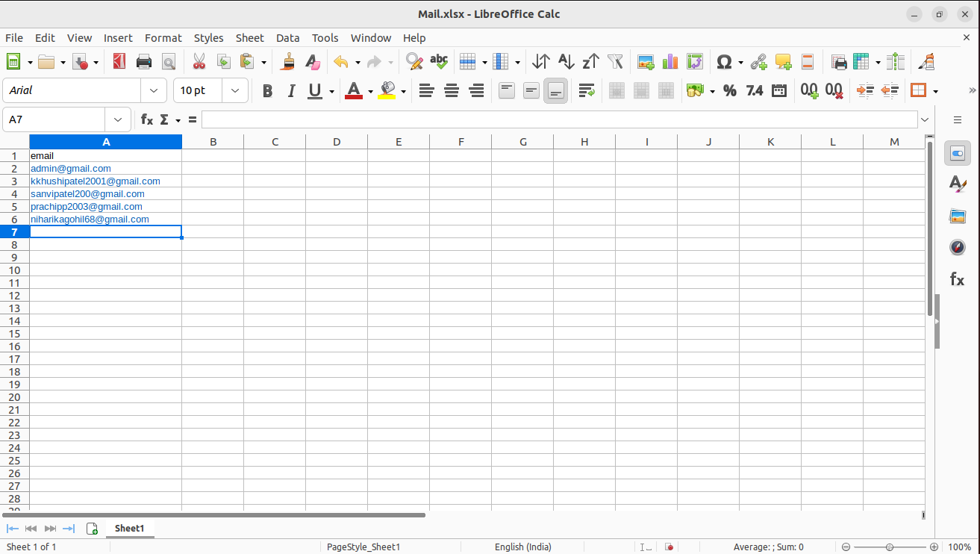980x554 pixels.
Task: Set Align Top vertical alignment
Action: coord(507,90)
